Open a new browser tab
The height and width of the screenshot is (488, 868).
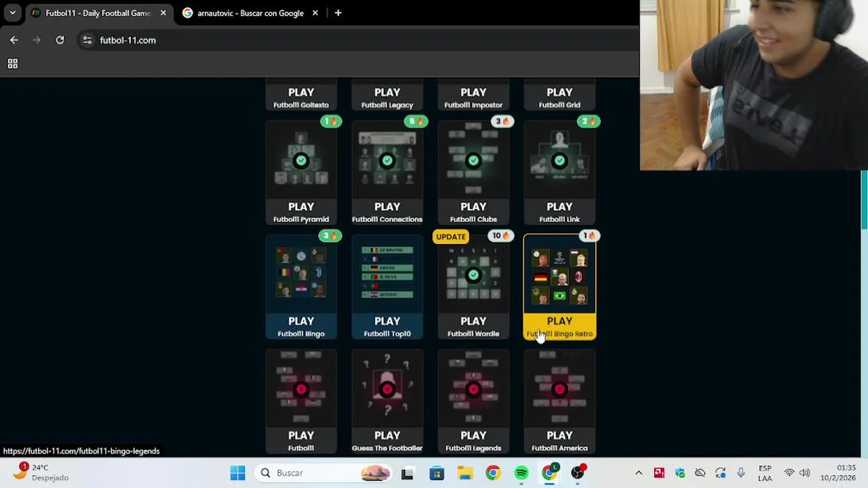(x=338, y=13)
